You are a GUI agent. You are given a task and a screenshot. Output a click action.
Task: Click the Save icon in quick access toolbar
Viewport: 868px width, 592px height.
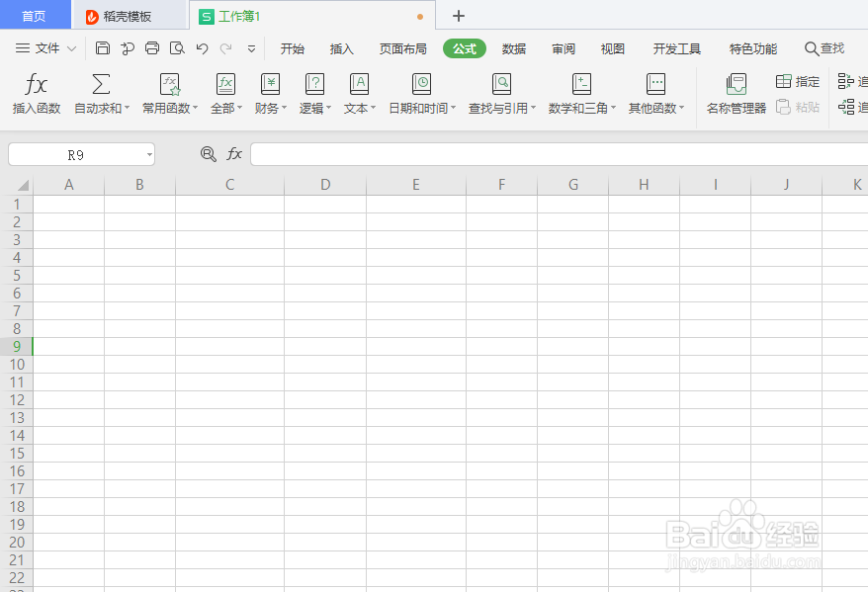tap(102, 47)
